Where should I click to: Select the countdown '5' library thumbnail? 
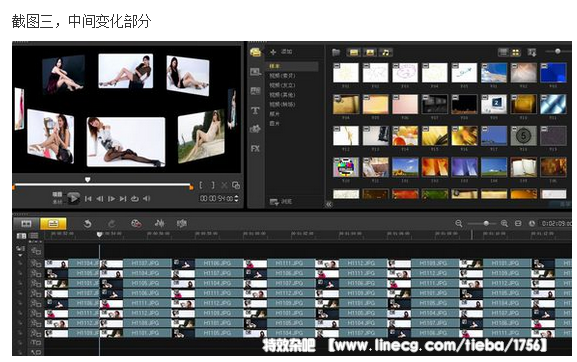coord(523,136)
